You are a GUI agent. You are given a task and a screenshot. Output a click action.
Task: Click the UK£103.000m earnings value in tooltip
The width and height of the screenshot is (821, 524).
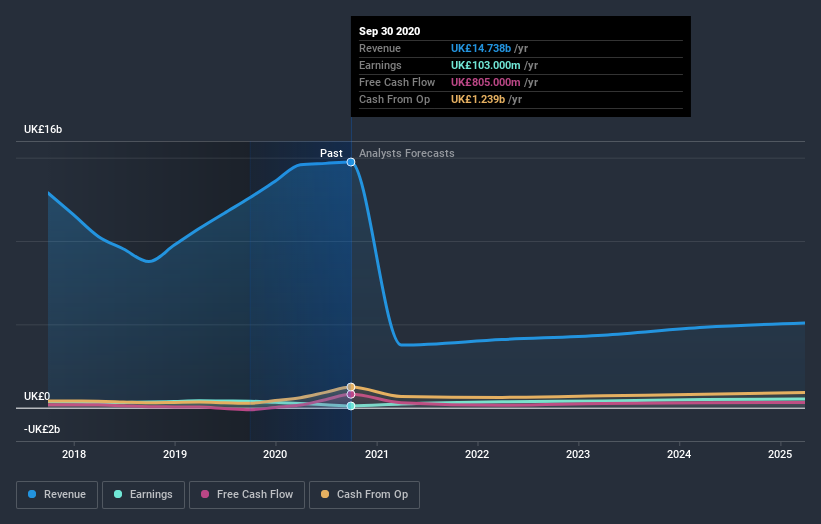point(485,65)
